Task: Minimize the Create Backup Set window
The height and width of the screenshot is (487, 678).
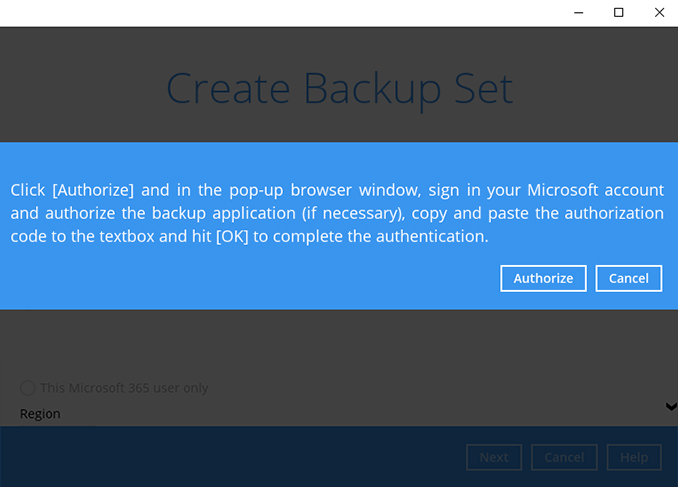Action: (579, 13)
